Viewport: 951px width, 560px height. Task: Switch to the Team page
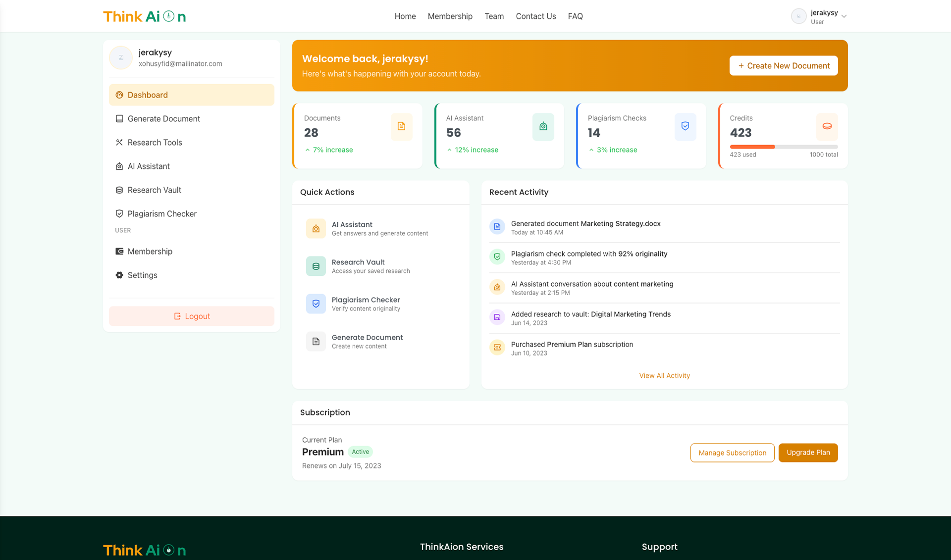coord(494,16)
